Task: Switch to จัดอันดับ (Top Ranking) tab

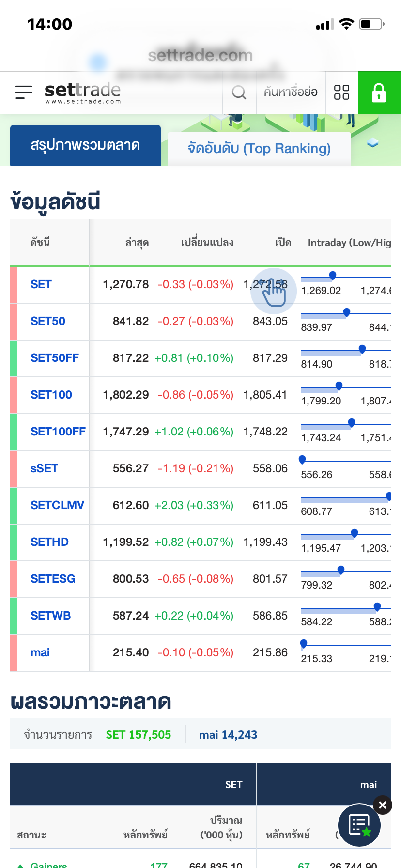Action: click(259, 148)
